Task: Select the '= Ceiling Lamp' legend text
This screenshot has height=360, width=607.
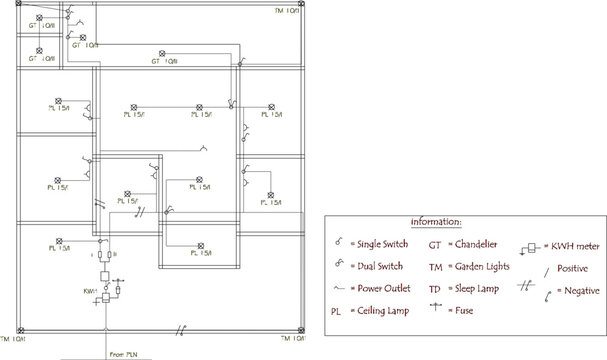Action: click(x=380, y=311)
